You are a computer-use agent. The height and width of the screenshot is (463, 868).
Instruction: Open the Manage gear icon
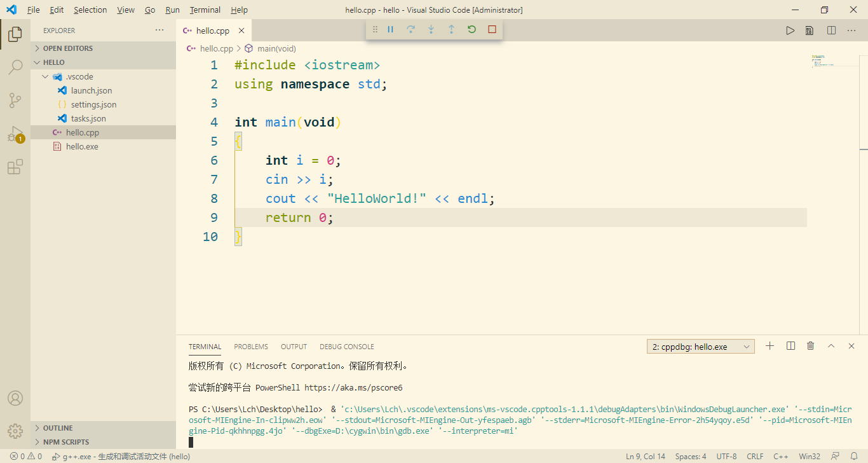click(15, 431)
